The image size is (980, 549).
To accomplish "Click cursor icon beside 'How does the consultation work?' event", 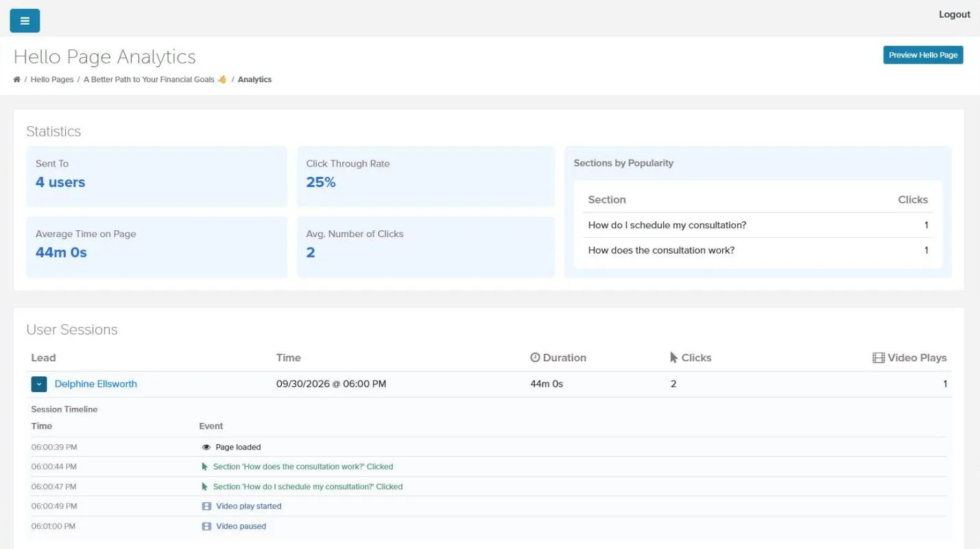I will coord(204,467).
